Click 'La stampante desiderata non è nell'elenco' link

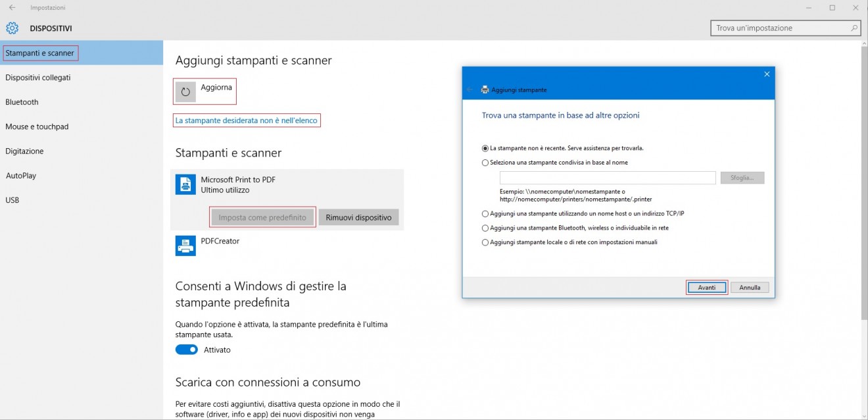click(247, 120)
